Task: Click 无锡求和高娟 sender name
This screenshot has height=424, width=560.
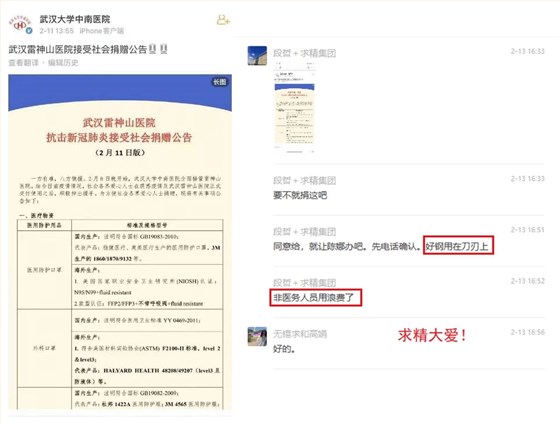Action: pyautogui.click(x=300, y=334)
